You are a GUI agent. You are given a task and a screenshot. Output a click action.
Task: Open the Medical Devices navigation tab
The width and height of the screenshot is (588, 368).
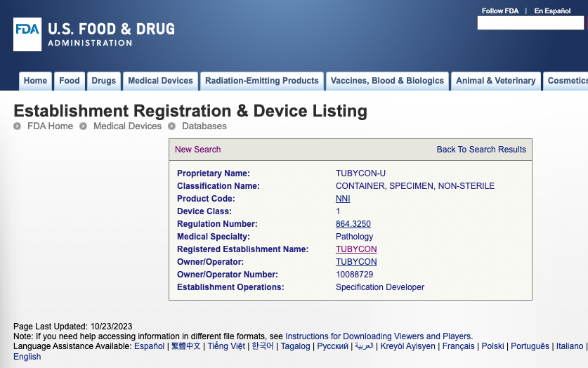pyautogui.click(x=160, y=81)
